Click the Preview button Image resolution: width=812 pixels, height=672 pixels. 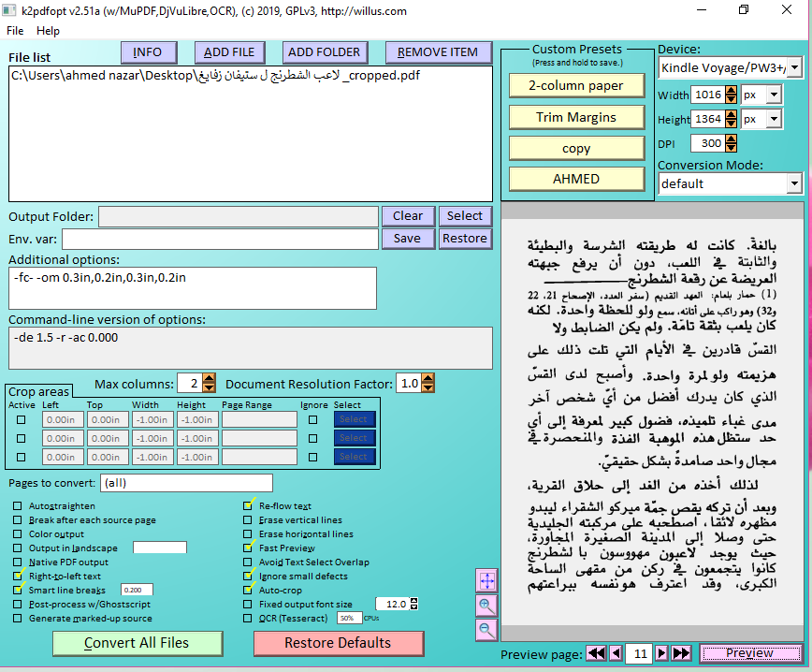tap(750, 653)
